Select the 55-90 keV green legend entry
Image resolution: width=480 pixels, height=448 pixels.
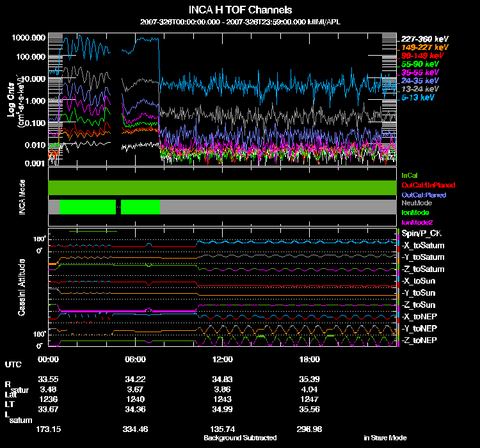coord(420,64)
